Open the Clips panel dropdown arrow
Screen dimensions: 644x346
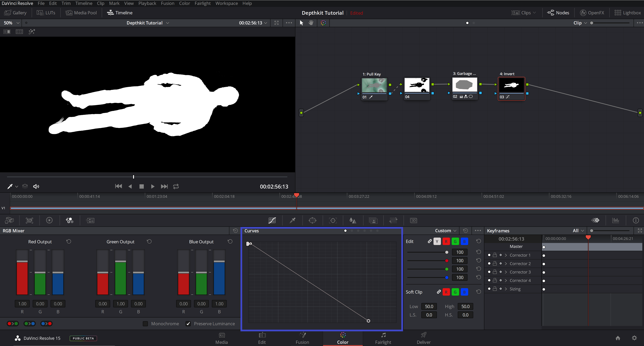534,13
